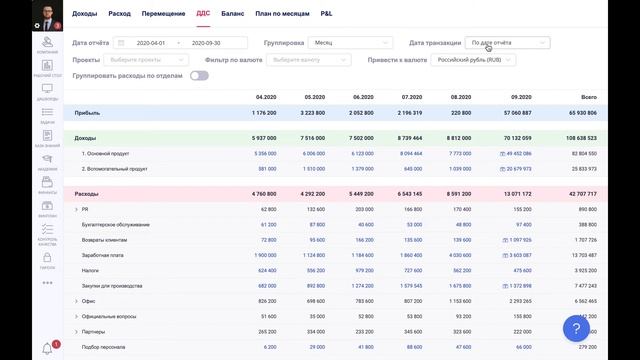Screen dimensions: 640x360
Task: Open the Дата транзакции dropdown
Action: (507, 43)
